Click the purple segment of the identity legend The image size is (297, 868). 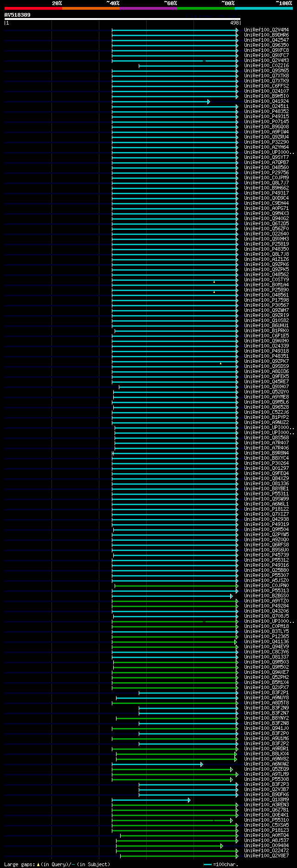click(x=148, y=8)
